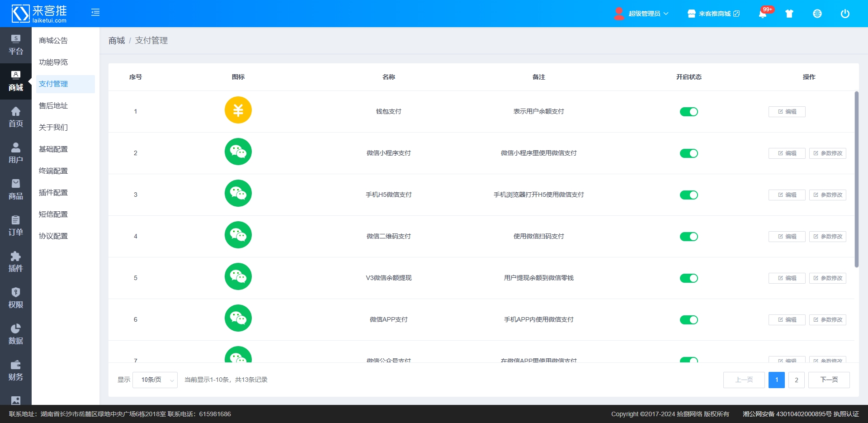868x423 pixels.
Task: Go to page 2 of the list
Action: (x=796, y=380)
